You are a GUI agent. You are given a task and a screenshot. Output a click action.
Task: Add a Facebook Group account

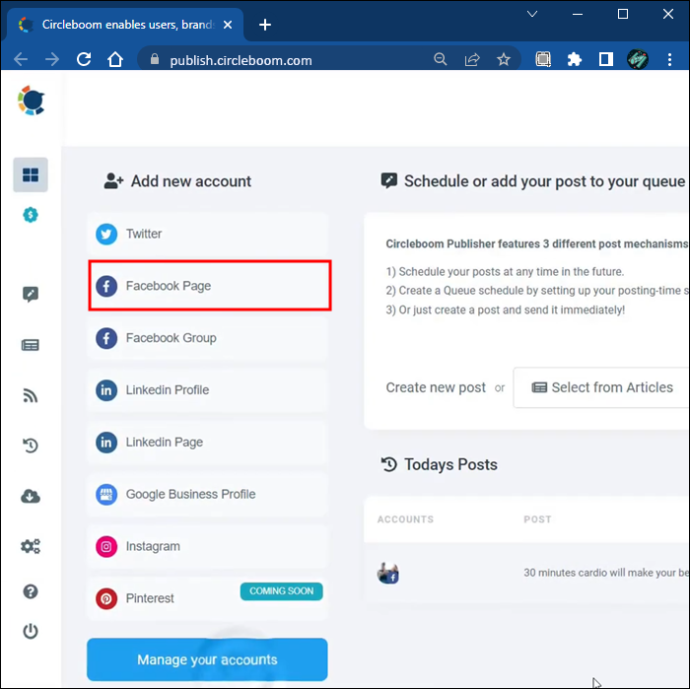[207, 338]
